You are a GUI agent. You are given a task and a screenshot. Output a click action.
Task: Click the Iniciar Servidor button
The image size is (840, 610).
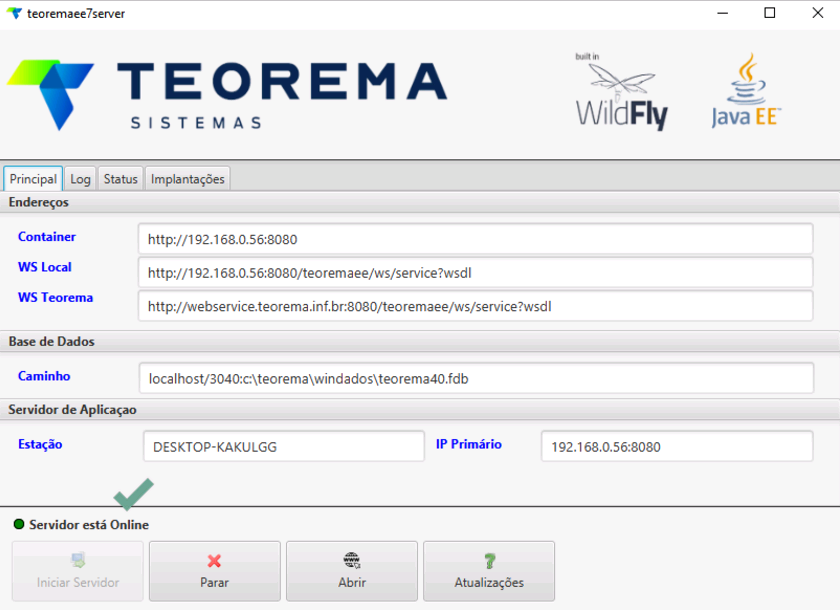click(x=78, y=571)
